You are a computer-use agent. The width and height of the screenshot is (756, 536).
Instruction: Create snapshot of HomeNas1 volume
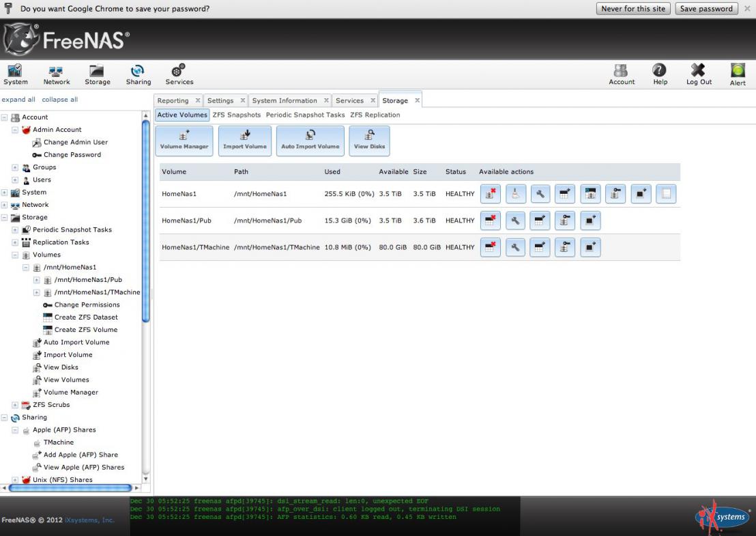pyautogui.click(x=641, y=194)
